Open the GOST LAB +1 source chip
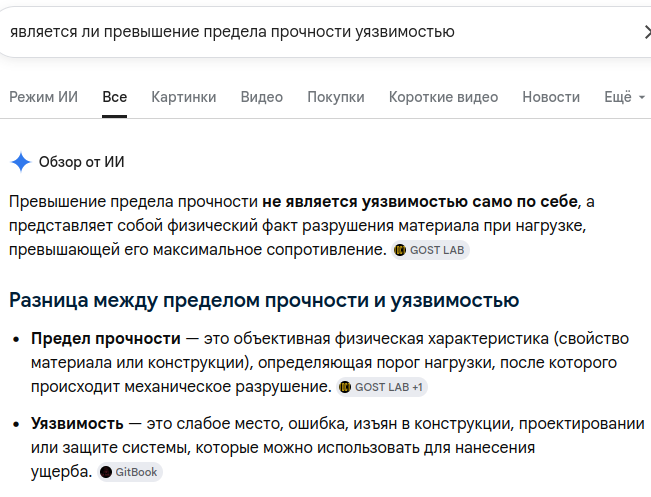 (x=382, y=387)
